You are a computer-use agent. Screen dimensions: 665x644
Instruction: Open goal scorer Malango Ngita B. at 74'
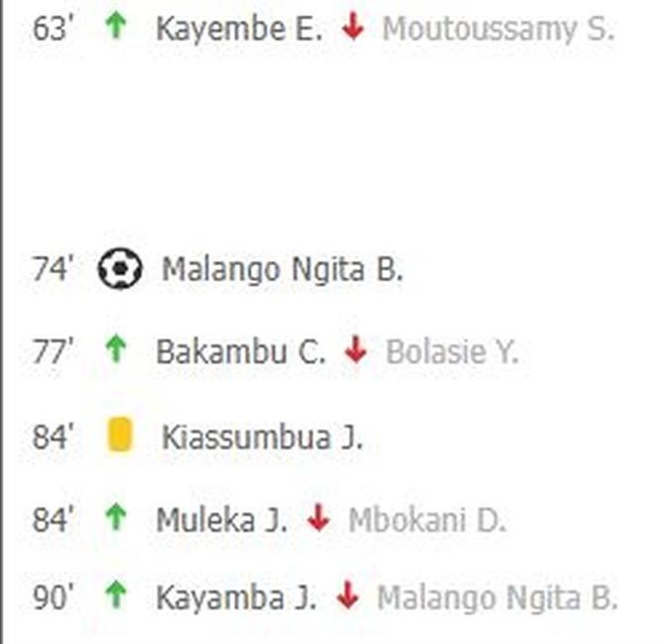click(x=282, y=270)
